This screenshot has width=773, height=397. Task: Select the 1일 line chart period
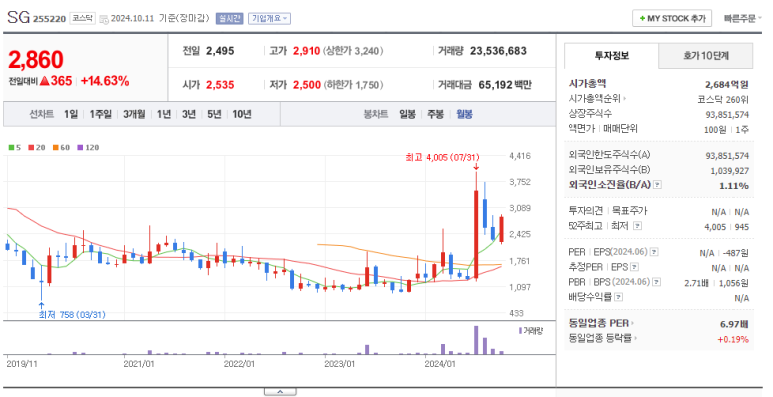pyautogui.click(x=70, y=114)
